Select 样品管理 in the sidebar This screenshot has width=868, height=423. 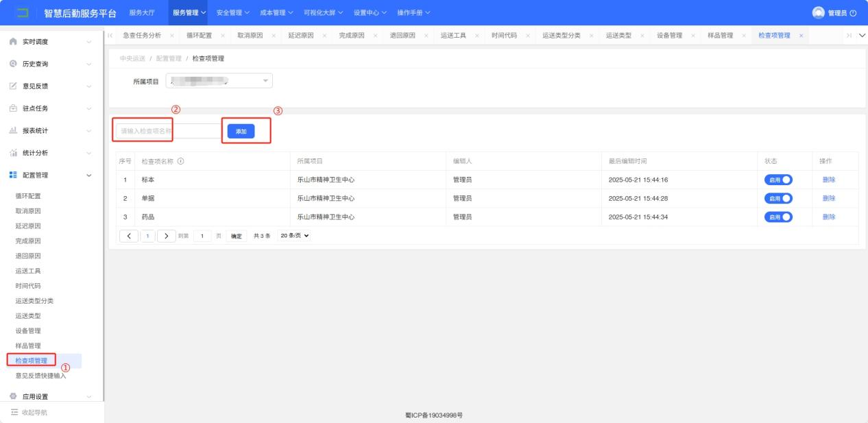click(x=28, y=346)
